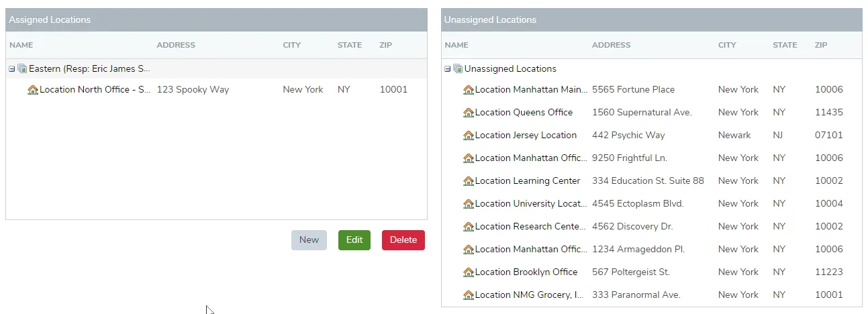Sort Assigned Locations by ZIP column
This screenshot has width=868, height=314.
385,45
